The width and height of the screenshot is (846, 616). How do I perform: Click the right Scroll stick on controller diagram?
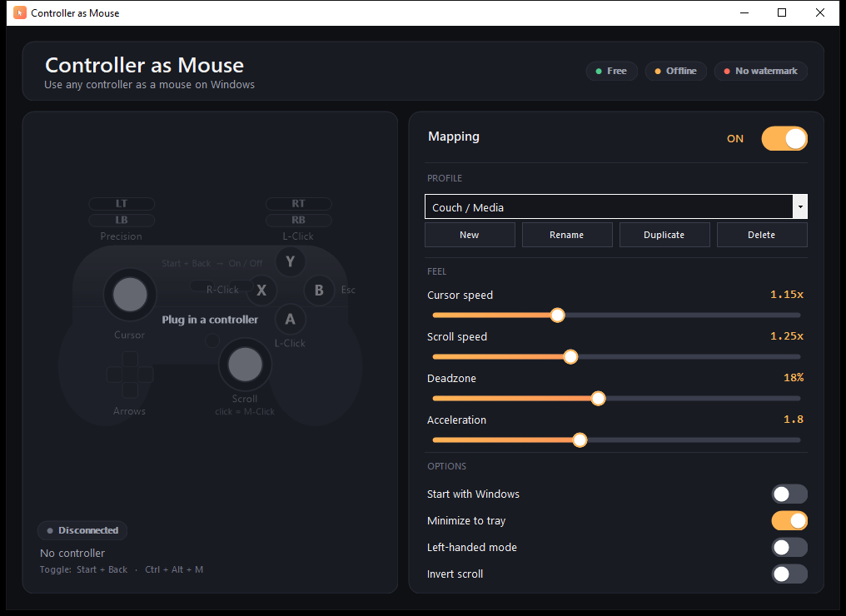(x=245, y=365)
